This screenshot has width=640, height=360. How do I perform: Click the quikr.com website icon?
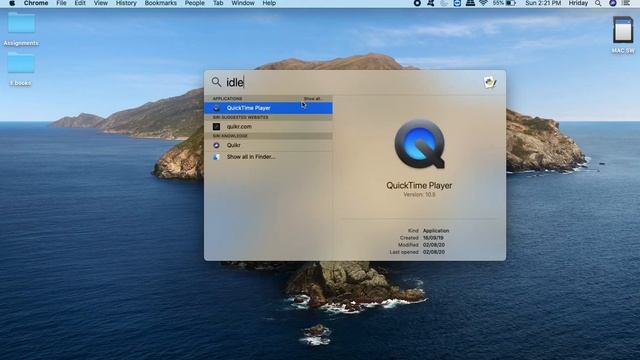(216, 127)
